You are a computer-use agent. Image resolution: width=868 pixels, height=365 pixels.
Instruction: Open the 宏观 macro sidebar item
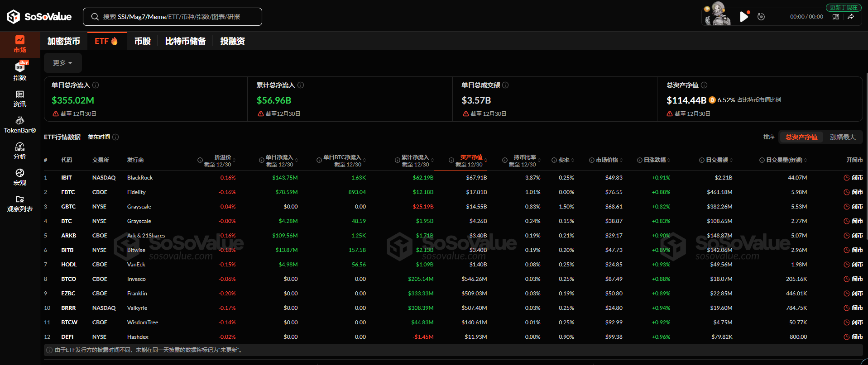point(20,177)
